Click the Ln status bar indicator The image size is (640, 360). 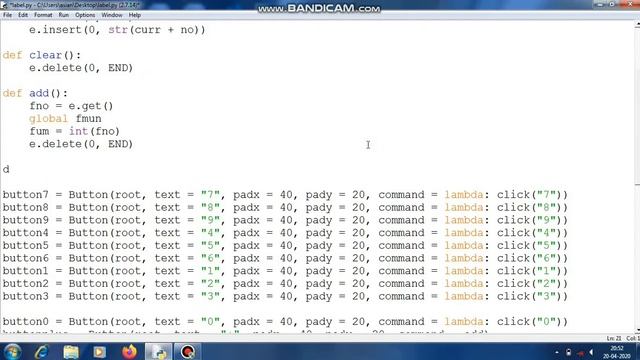(x=614, y=338)
